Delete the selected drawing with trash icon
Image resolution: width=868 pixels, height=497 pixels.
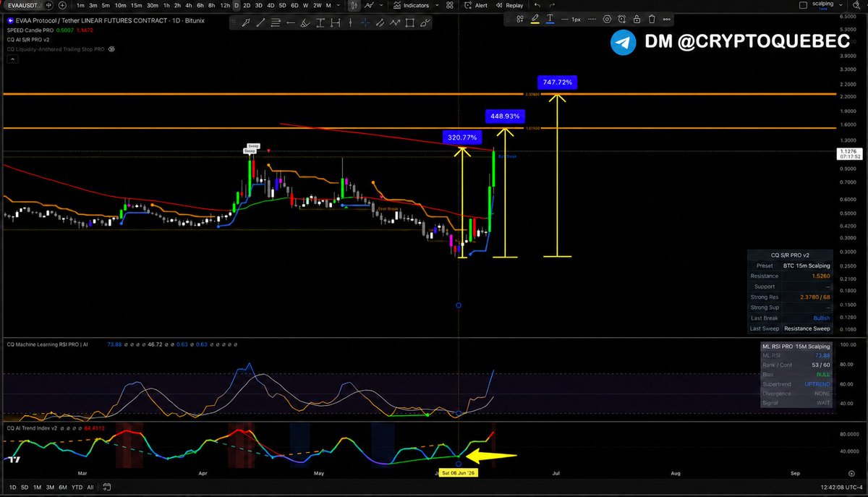click(x=652, y=19)
